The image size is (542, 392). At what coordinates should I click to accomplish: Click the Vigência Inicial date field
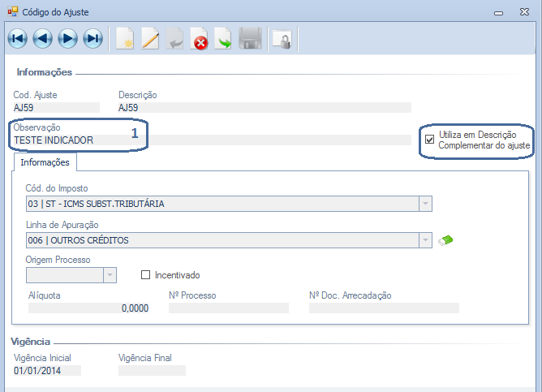click(47, 371)
